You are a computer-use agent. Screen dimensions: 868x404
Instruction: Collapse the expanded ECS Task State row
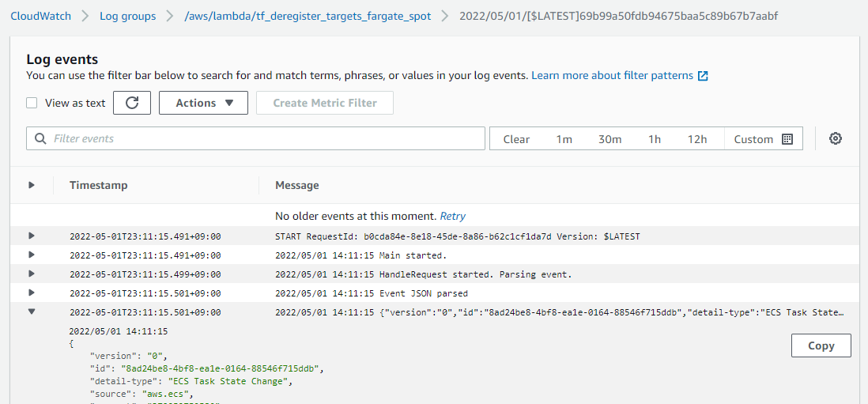click(32, 311)
